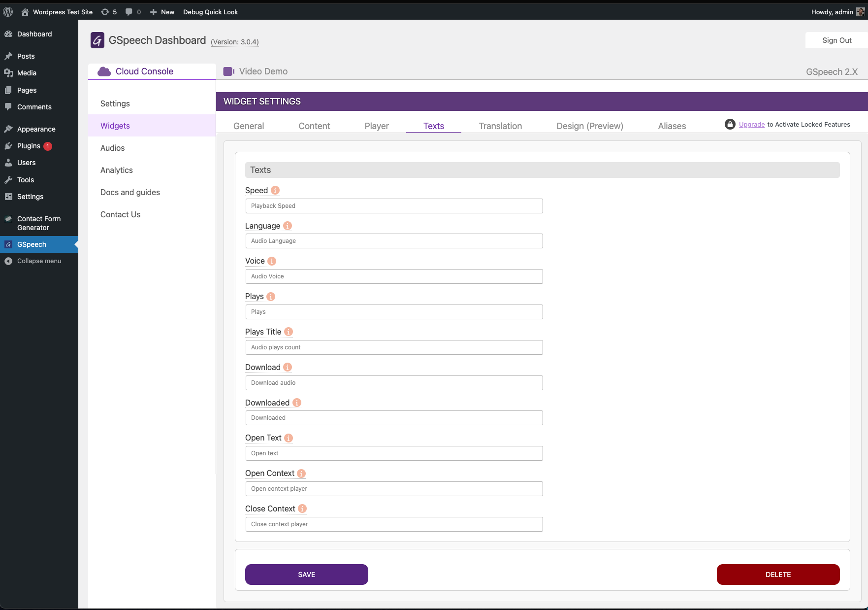Click the plus New icon in admin bar
The width and height of the screenshot is (868, 610).
click(154, 12)
